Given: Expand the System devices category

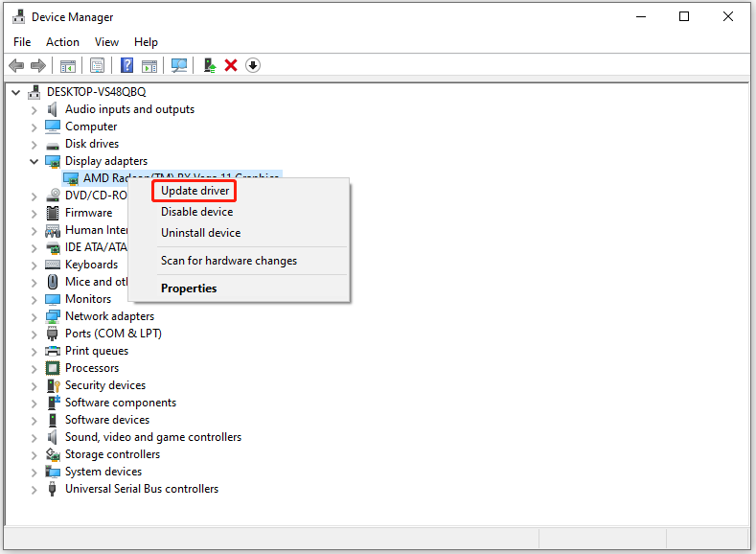Looking at the screenshot, I should pos(34,472).
